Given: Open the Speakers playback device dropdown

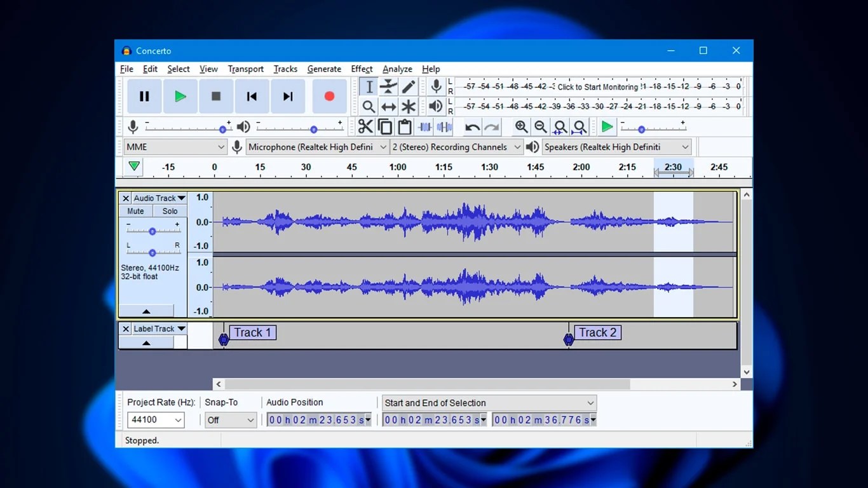Looking at the screenshot, I should coord(616,147).
